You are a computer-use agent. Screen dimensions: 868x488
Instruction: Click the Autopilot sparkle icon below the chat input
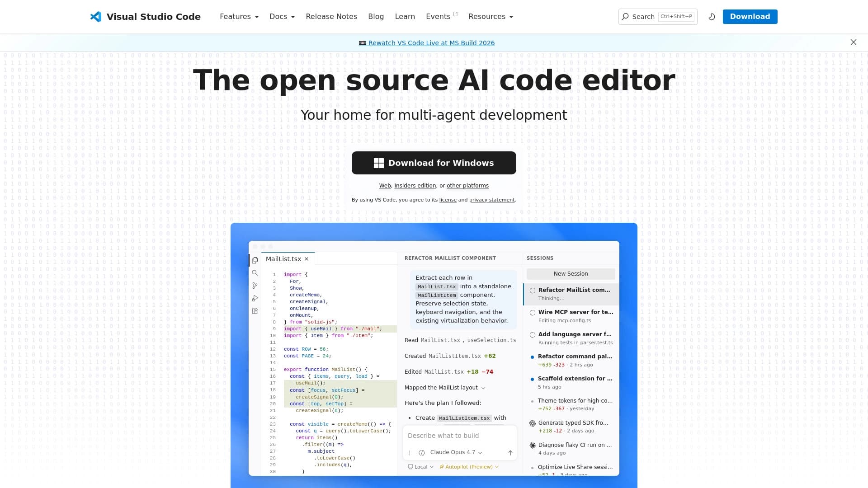442,467
